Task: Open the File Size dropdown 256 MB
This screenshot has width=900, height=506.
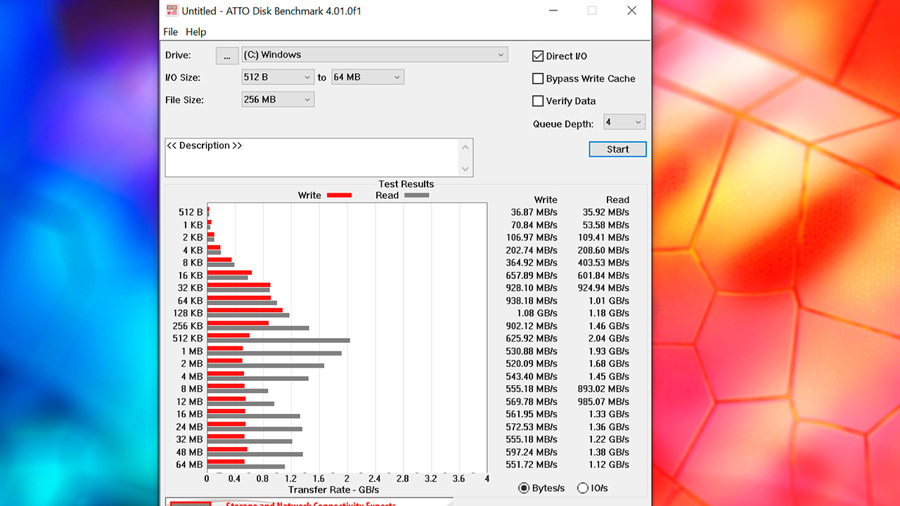Action: point(277,99)
